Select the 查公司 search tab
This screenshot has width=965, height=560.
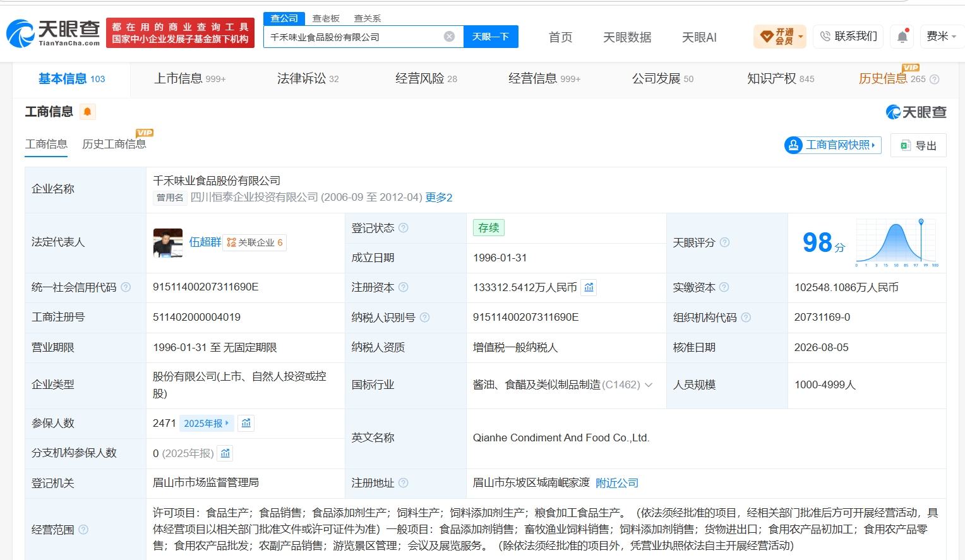(x=284, y=18)
